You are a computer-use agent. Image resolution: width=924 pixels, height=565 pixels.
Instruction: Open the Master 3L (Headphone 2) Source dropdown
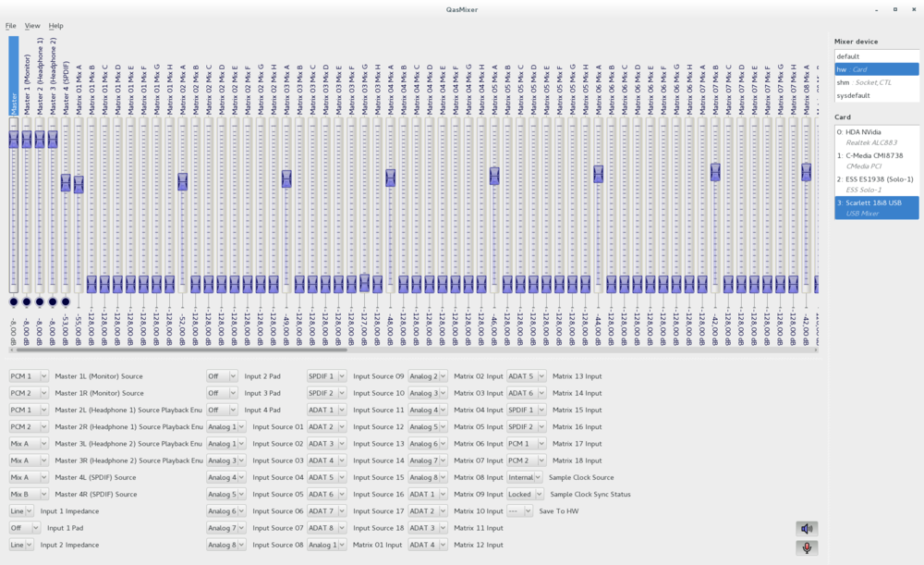(x=29, y=444)
